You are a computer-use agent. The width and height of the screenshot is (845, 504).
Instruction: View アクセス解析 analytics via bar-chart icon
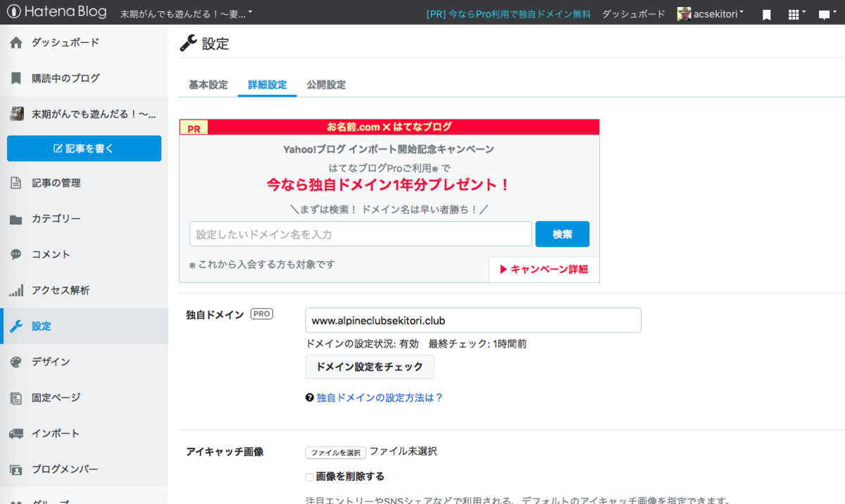pyautogui.click(x=15, y=290)
